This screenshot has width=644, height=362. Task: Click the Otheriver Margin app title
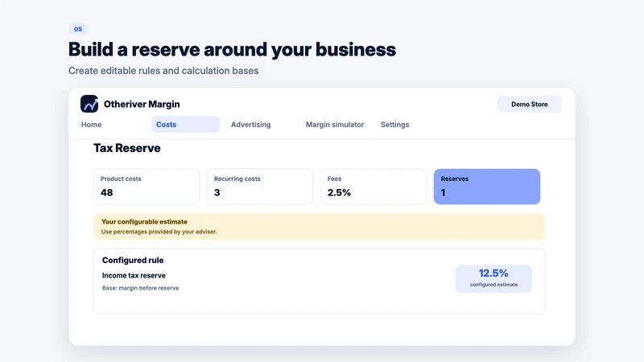[x=142, y=105]
